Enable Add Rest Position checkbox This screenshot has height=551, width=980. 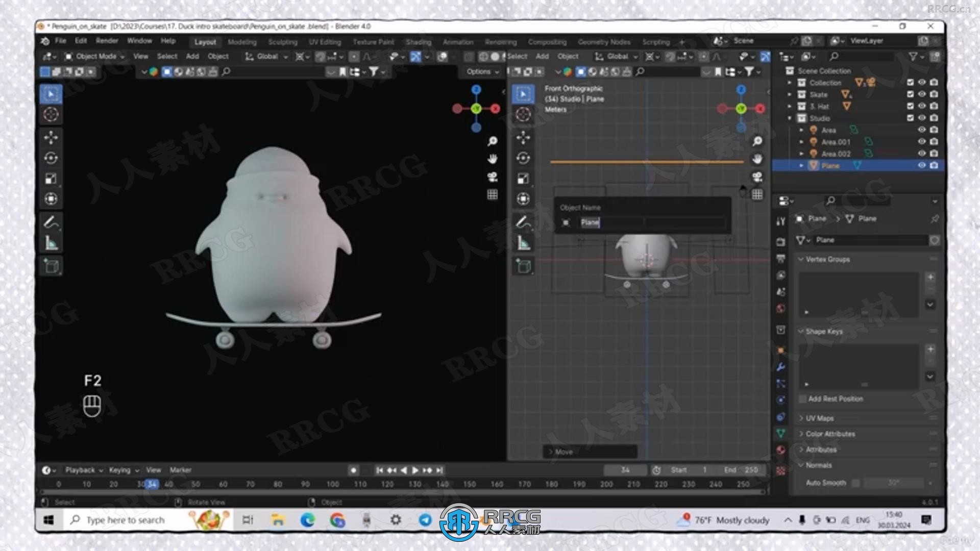[x=803, y=399]
